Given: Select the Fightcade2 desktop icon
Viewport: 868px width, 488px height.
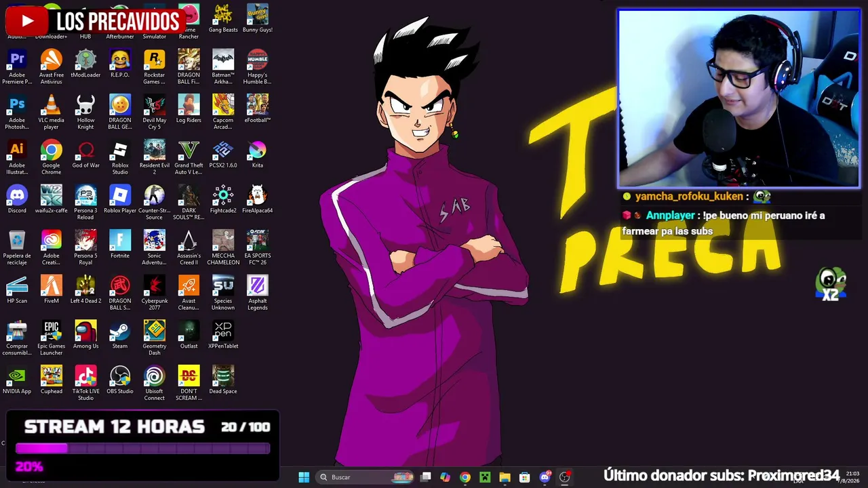Looking at the screenshot, I should [223, 200].
